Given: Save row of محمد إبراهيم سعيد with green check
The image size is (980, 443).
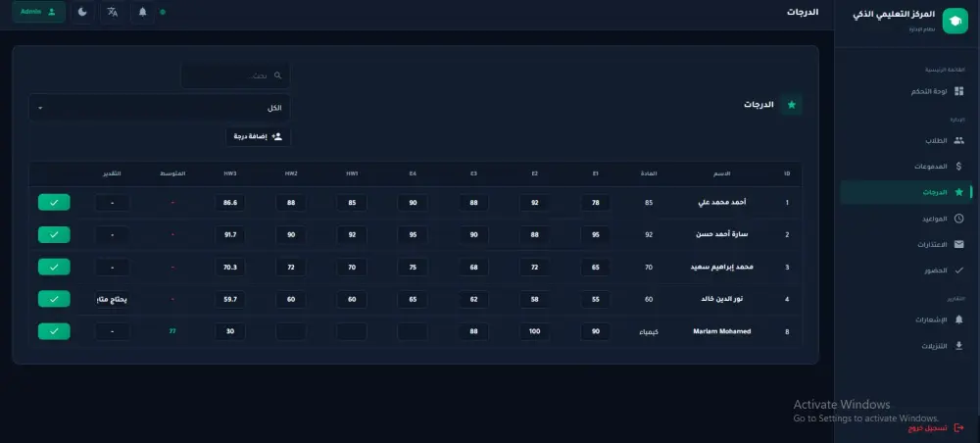Looking at the screenshot, I should [54, 267].
